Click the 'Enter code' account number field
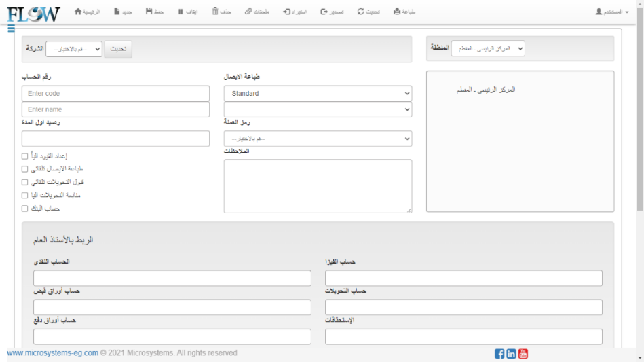Screen dimensions: 644x362 coord(115,94)
